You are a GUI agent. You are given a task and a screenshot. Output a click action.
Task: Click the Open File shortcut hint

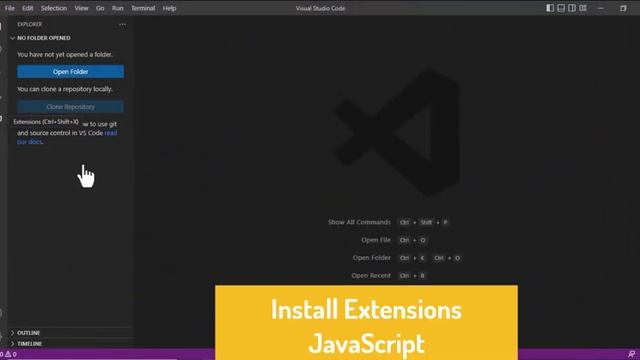(394, 240)
